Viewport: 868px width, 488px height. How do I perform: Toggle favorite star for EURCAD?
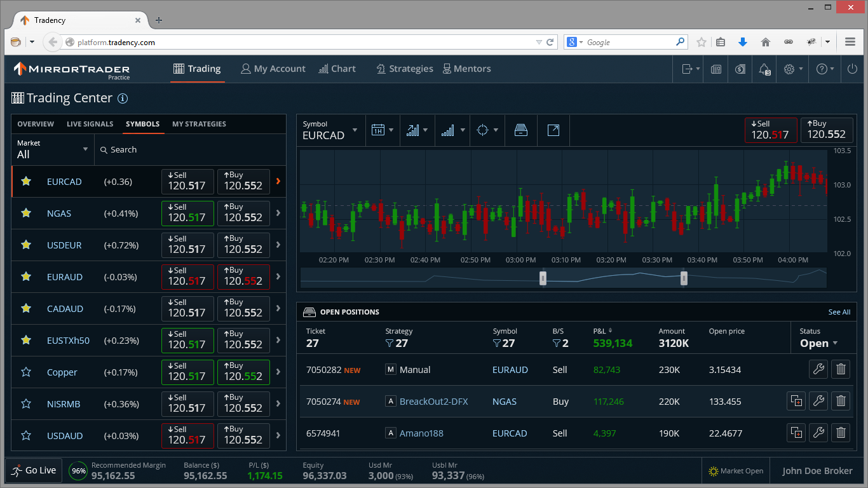[x=26, y=181]
